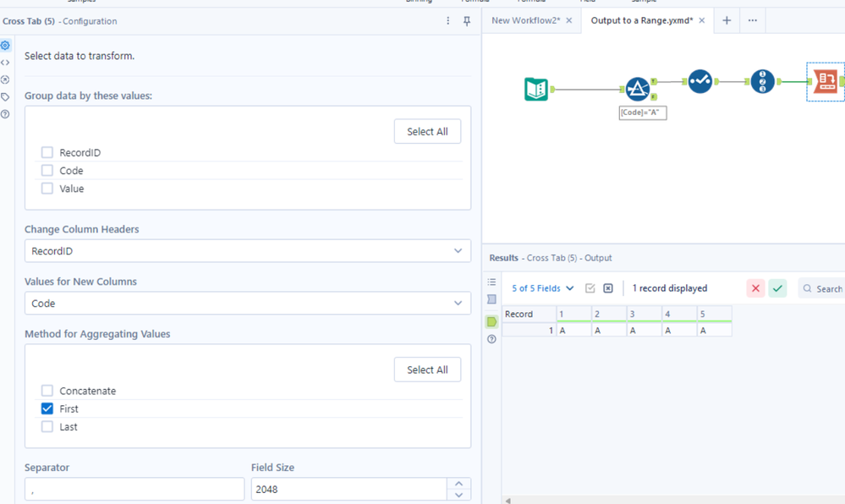The width and height of the screenshot is (845, 504).
Task: Click the red X cancel button in Results
Action: tap(755, 288)
